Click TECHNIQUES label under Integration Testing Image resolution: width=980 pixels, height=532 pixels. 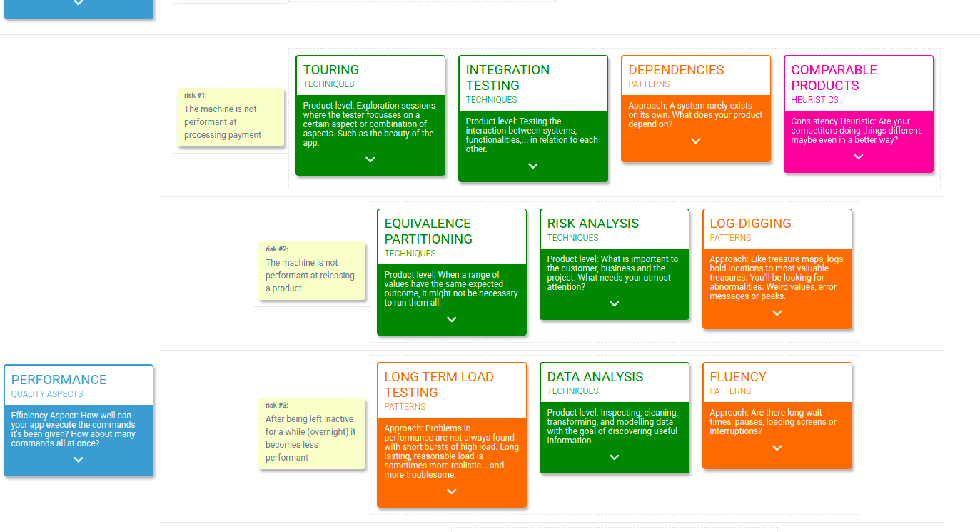tap(492, 100)
